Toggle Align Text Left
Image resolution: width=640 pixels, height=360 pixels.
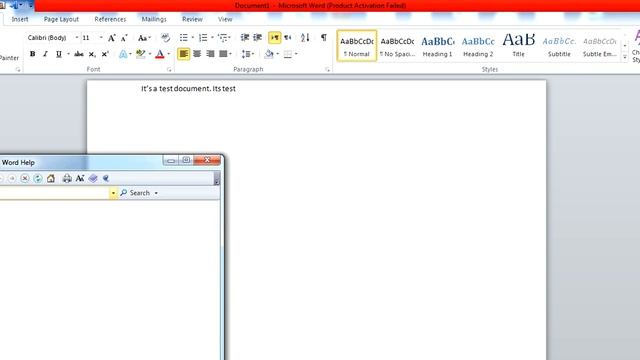(x=184, y=54)
